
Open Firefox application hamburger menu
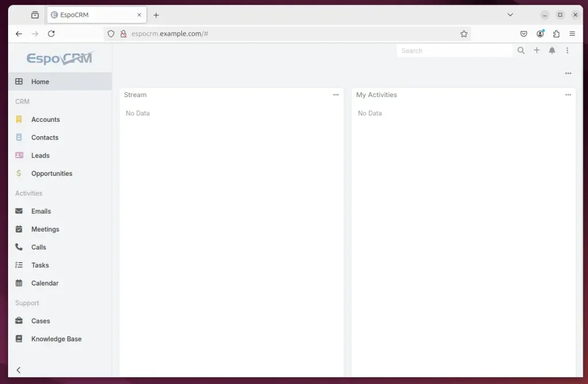coord(572,34)
